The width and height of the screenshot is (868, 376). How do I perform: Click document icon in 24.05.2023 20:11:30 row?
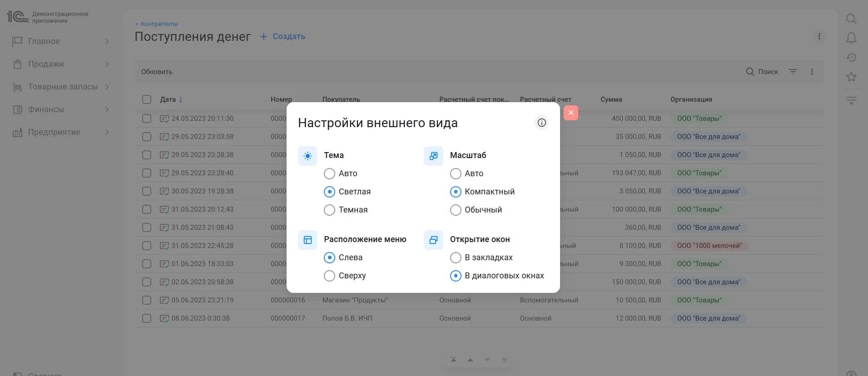(164, 119)
